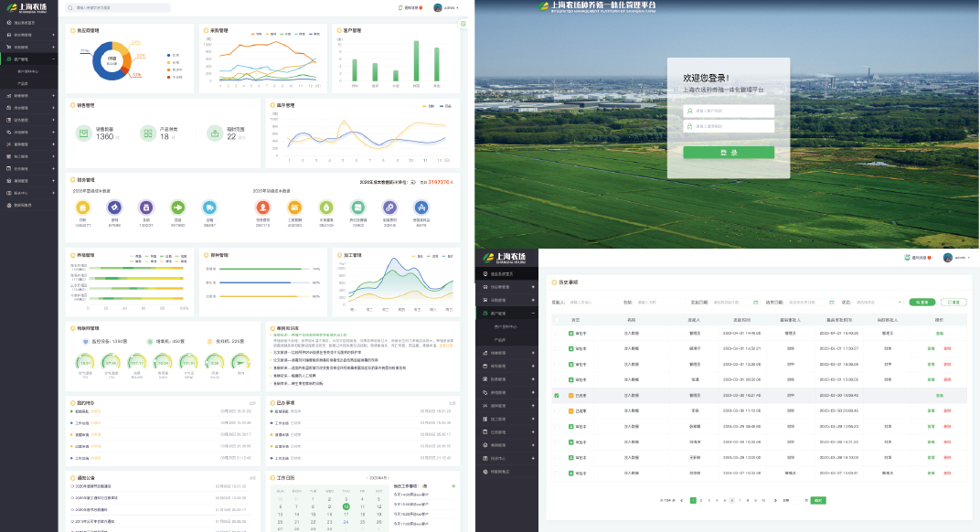
Task: Select 产品库 in the 历史事项 page sidebar
Action: [500, 338]
